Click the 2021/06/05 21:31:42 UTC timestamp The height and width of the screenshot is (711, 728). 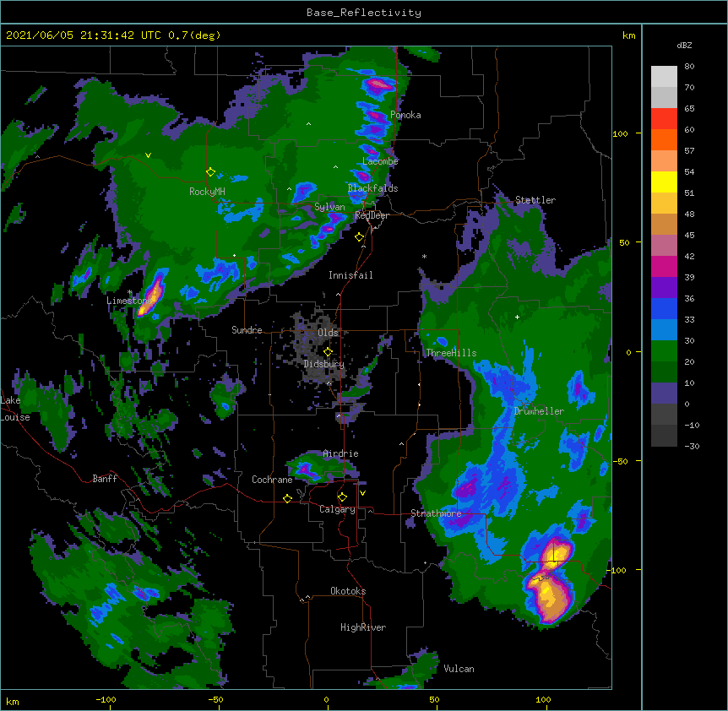click(84, 35)
